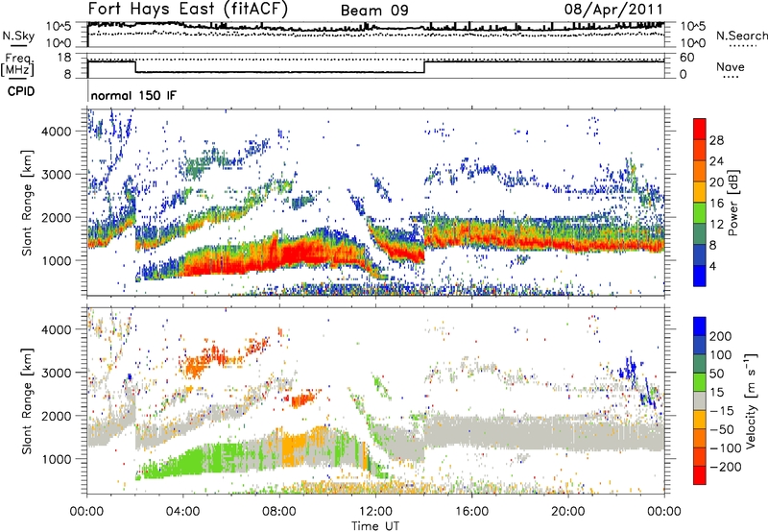Click the left '10^5' noise axis value

[59, 26]
